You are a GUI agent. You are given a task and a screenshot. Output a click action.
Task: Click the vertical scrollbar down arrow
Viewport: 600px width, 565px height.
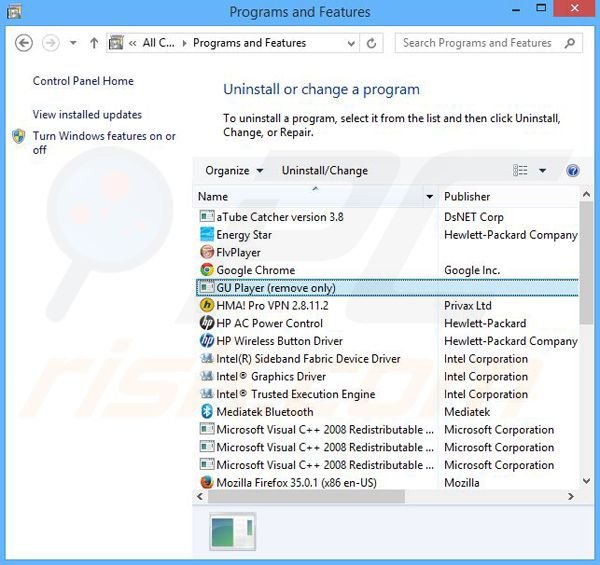(x=586, y=481)
